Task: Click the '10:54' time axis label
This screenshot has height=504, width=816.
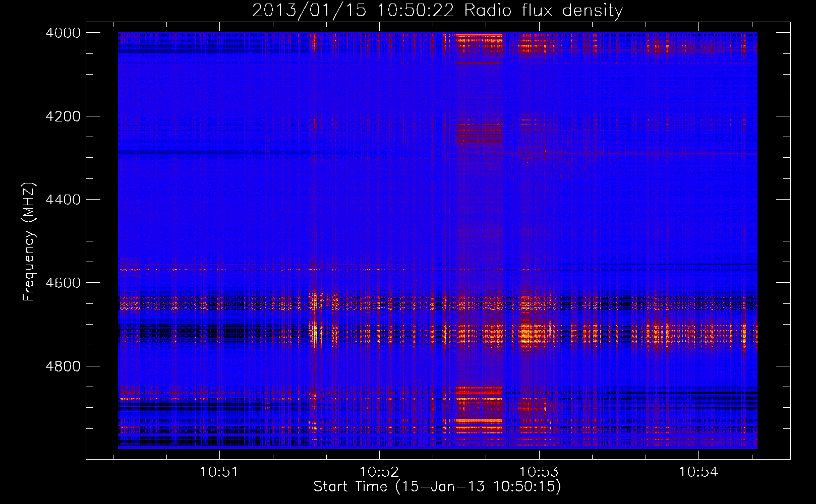Action: pyautogui.click(x=698, y=472)
